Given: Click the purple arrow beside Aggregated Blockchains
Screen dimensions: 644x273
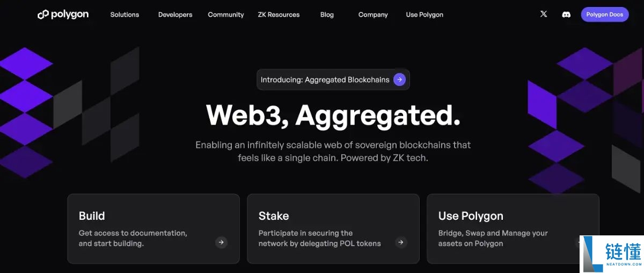Looking at the screenshot, I should coord(399,80).
